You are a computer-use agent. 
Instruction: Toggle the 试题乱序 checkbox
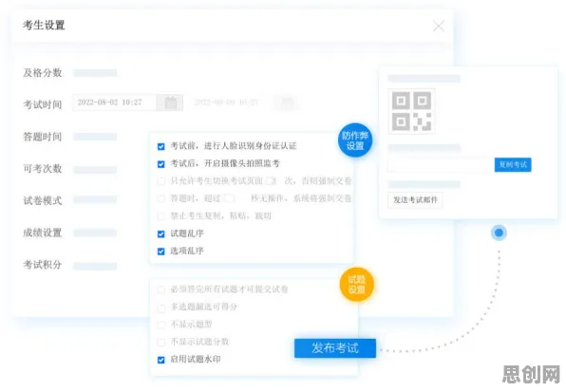point(161,234)
